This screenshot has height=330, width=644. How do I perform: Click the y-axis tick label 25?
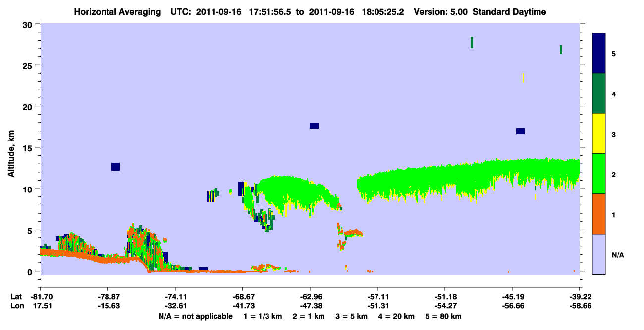point(29,66)
